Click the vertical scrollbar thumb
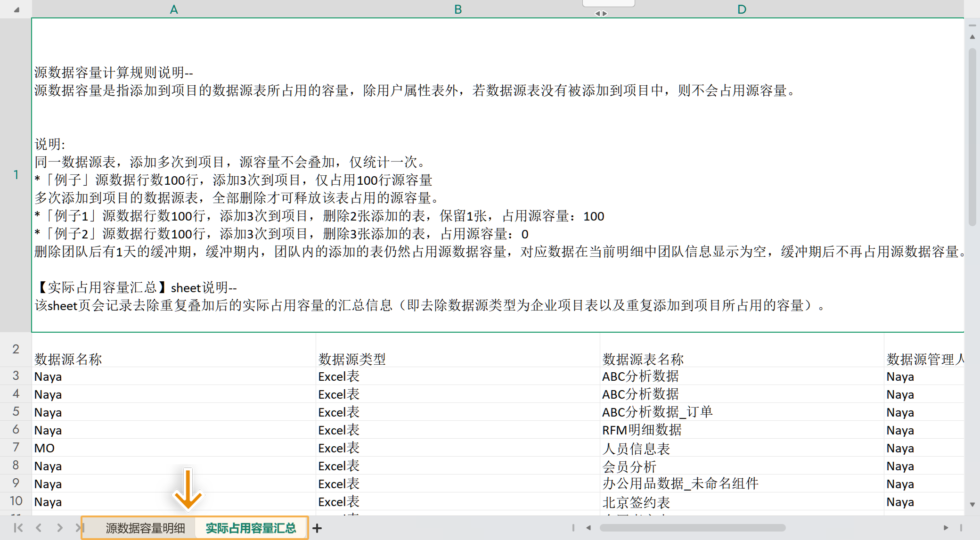980x540 pixels. pyautogui.click(x=972, y=137)
